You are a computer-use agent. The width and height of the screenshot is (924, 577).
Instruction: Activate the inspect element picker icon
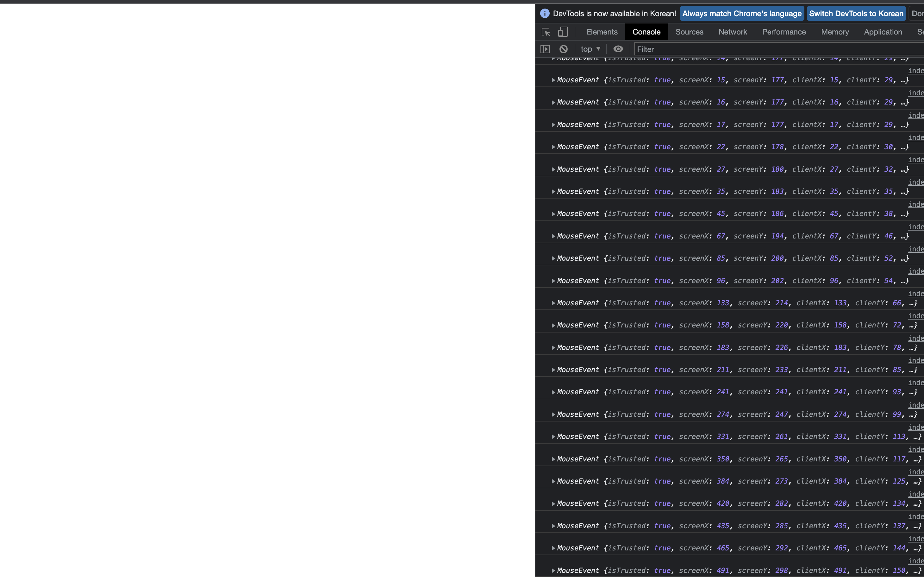pyautogui.click(x=546, y=32)
